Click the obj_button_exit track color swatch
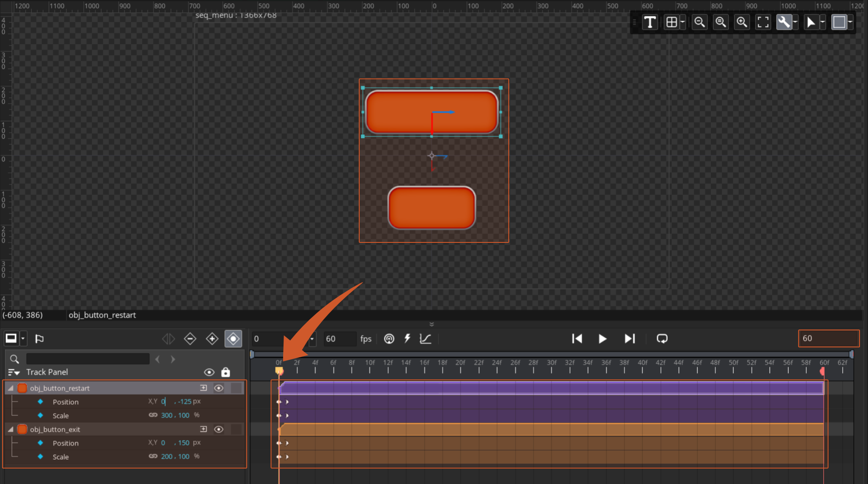The width and height of the screenshot is (868, 484). click(22, 429)
